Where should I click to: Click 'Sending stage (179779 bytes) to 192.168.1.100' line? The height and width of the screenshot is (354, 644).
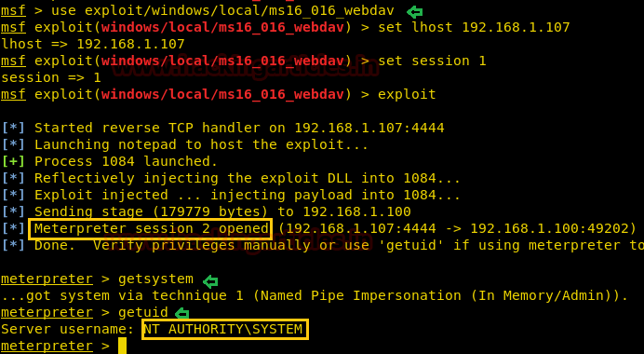222,211
